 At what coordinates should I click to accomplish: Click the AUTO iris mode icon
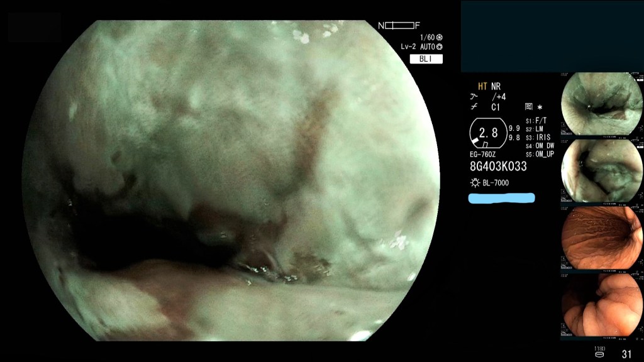point(439,47)
